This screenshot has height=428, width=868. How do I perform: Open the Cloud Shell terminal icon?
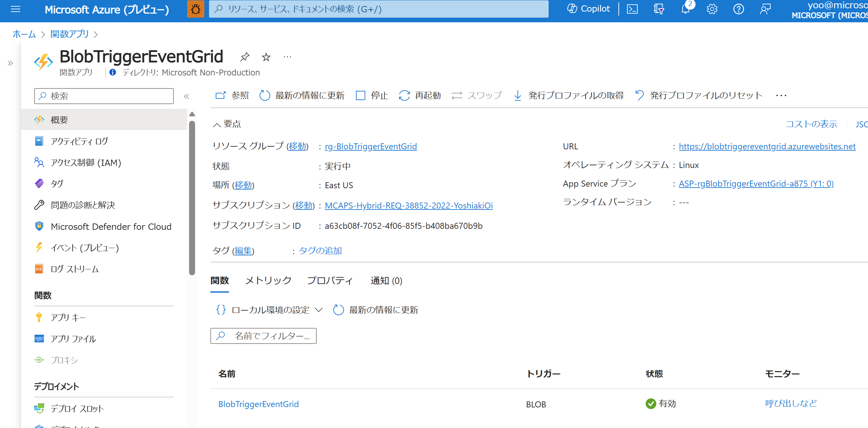pyautogui.click(x=632, y=9)
